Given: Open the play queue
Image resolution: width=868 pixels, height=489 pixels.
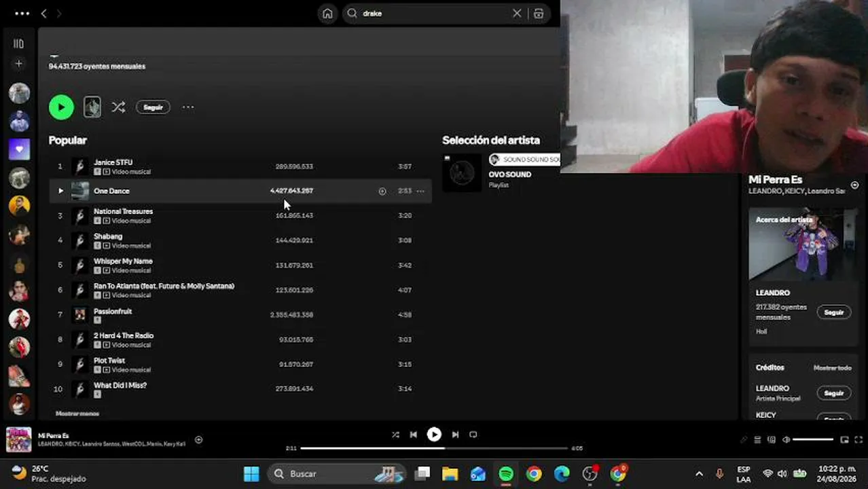Looking at the screenshot, I should coord(757,439).
